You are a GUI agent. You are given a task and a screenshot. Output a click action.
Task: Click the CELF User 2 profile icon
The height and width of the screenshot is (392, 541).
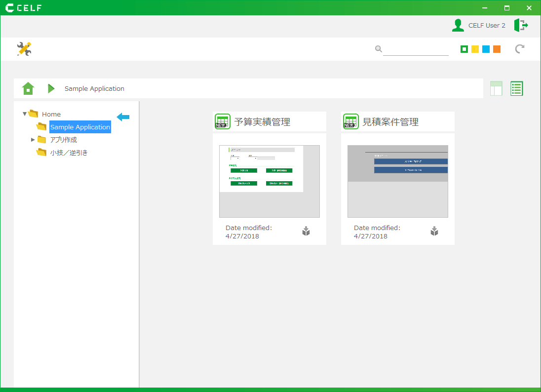(x=458, y=25)
